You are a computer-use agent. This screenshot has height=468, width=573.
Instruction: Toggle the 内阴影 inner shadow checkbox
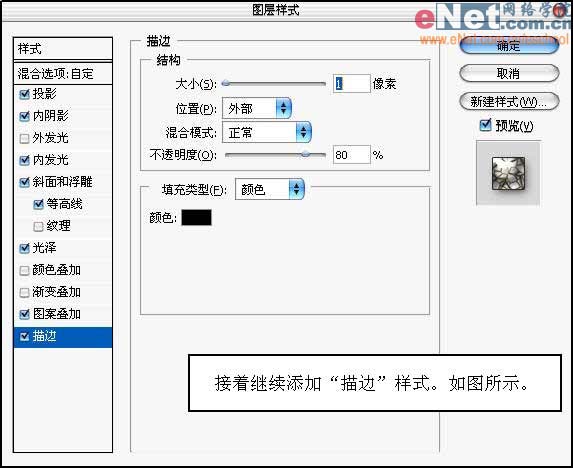tap(24, 117)
